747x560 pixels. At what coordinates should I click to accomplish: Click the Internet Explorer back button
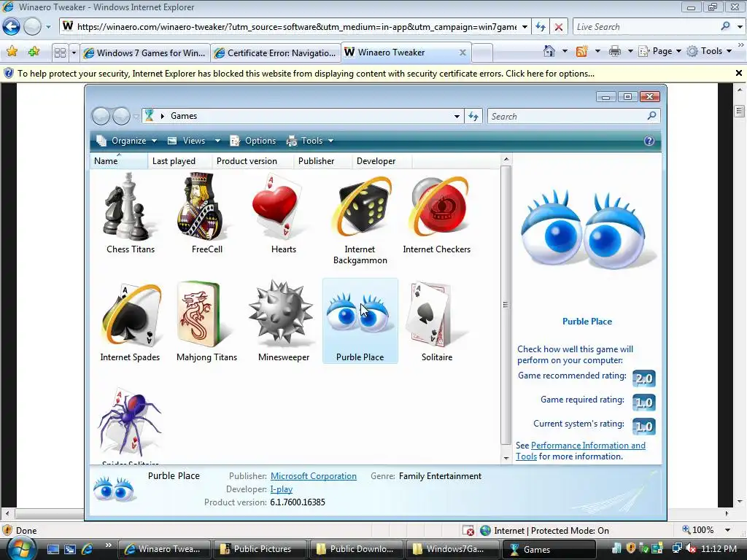[12, 27]
